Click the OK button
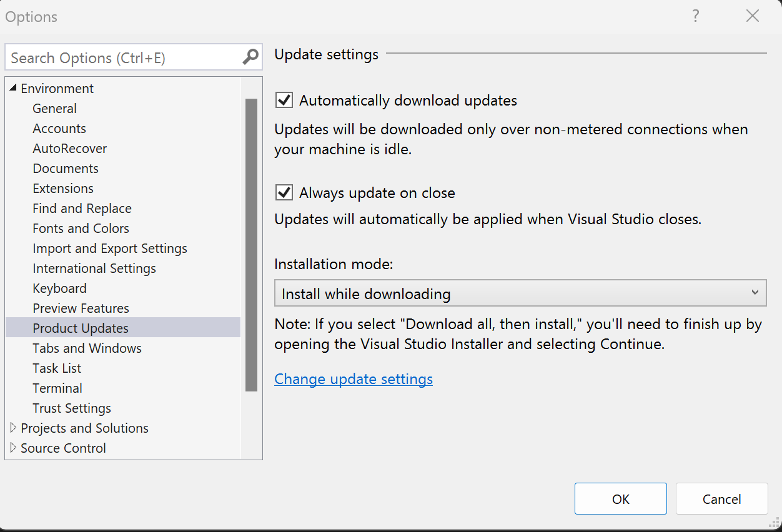 click(620, 498)
